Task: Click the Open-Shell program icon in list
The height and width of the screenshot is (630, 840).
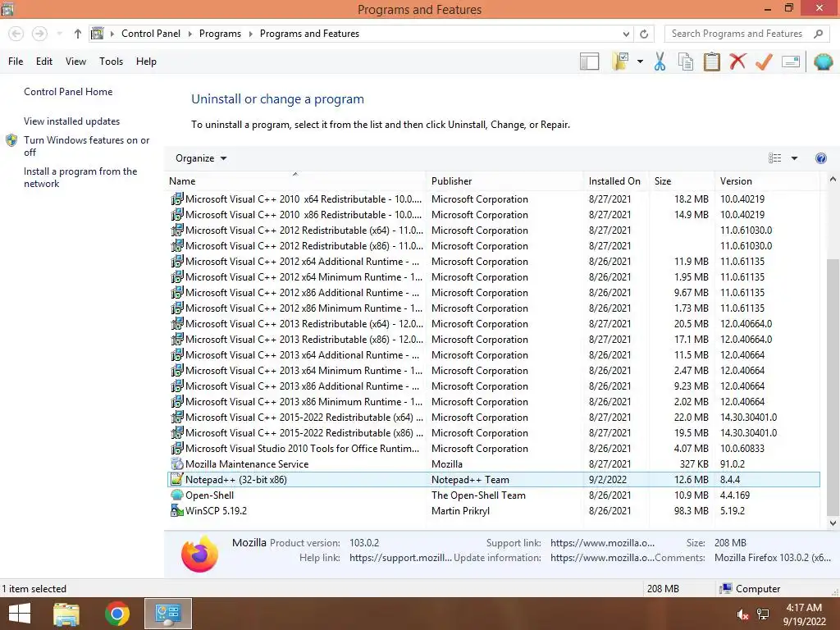Action: pyautogui.click(x=177, y=495)
